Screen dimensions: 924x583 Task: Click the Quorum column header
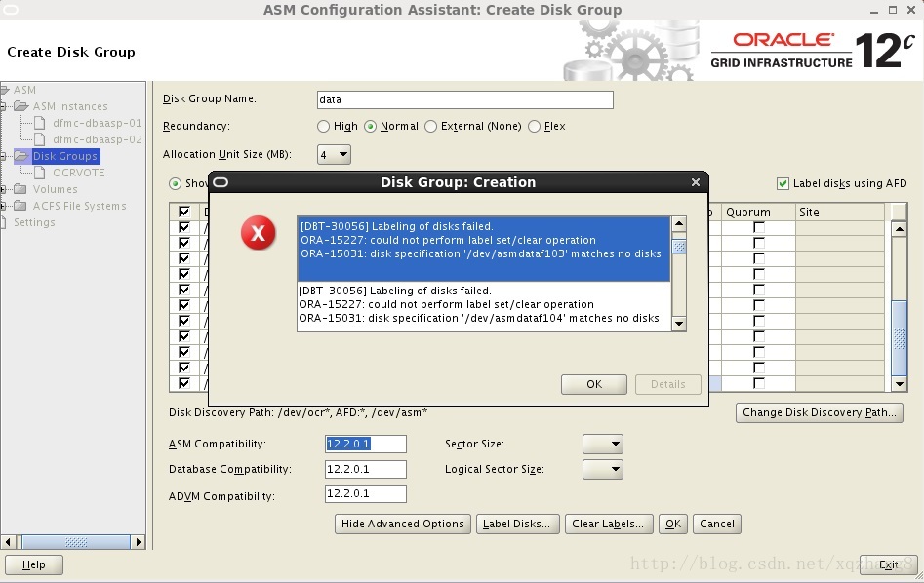757,212
